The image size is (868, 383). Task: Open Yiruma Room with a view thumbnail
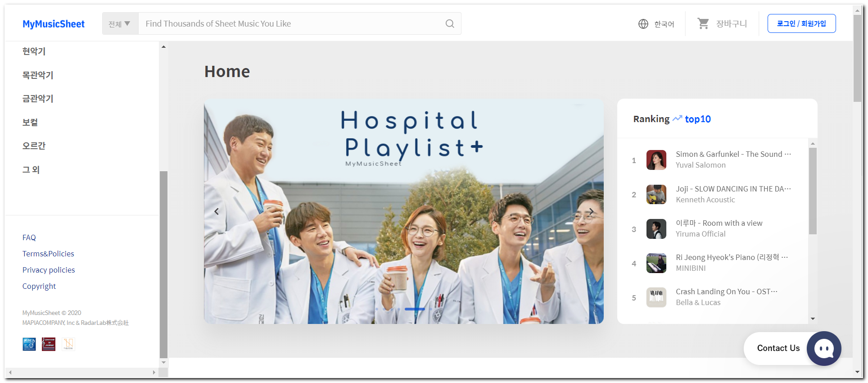coord(656,229)
